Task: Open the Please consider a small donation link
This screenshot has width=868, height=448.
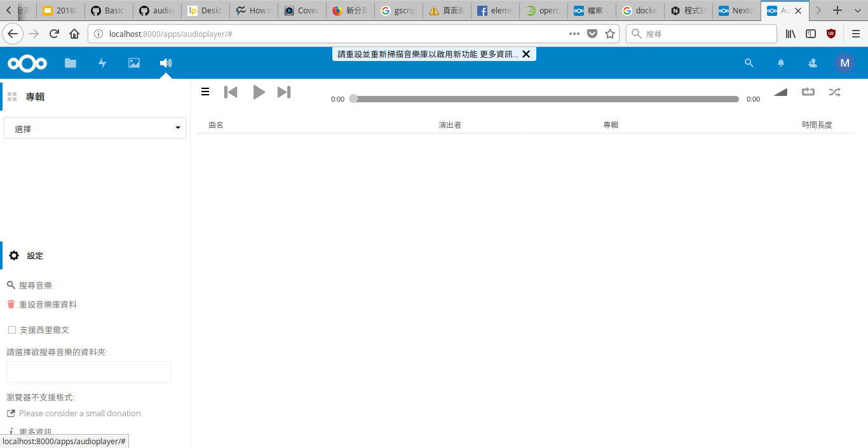Action: click(79, 413)
